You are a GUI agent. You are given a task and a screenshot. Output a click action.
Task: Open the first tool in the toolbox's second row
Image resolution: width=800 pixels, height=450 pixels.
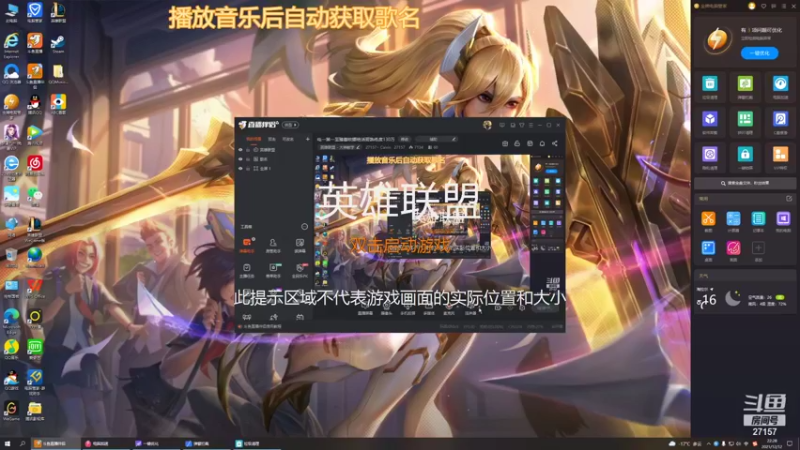[x=247, y=270]
